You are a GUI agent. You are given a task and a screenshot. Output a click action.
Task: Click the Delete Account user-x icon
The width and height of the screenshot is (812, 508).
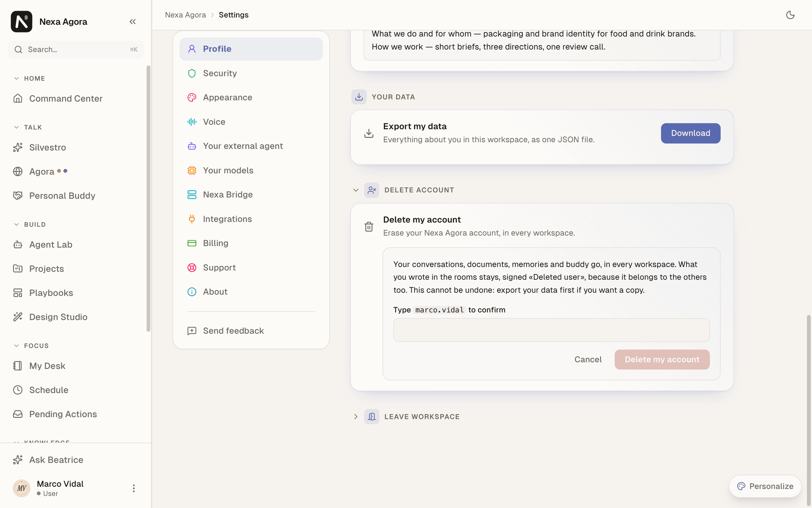tap(371, 190)
